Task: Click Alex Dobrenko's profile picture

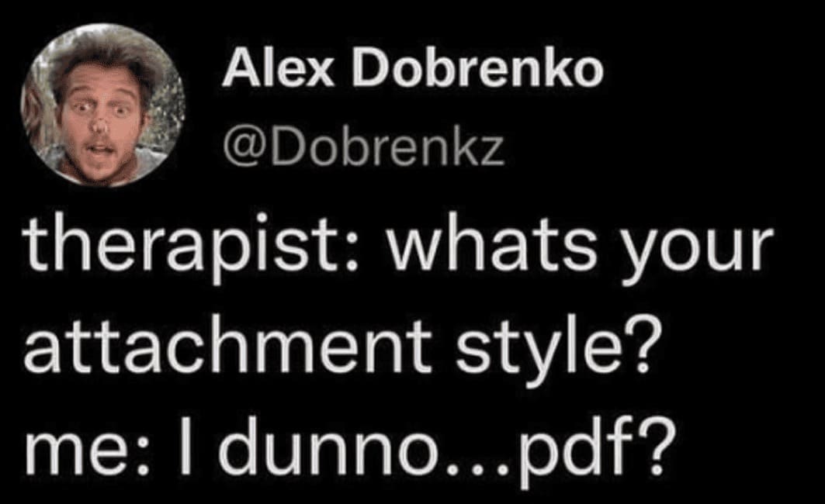Action: coord(103,104)
